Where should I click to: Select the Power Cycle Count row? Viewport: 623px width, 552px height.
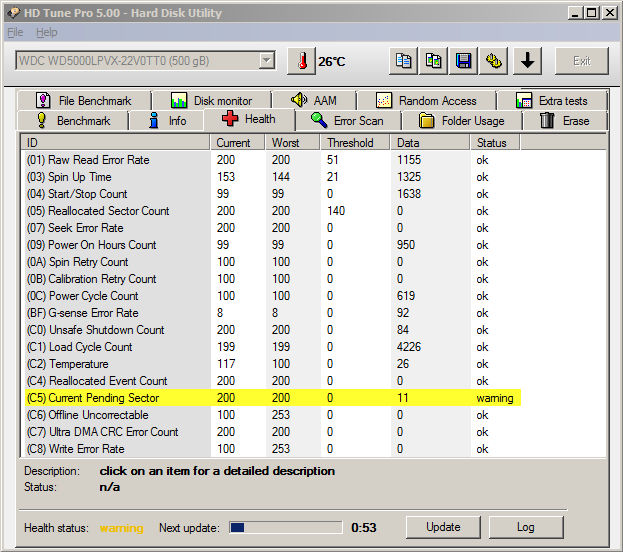(273, 296)
